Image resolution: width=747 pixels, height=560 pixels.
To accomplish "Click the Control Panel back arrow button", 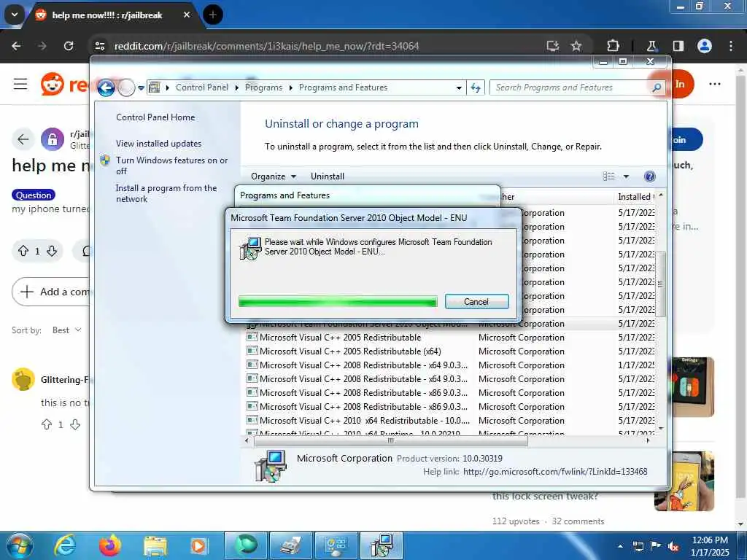I will pos(106,87).
